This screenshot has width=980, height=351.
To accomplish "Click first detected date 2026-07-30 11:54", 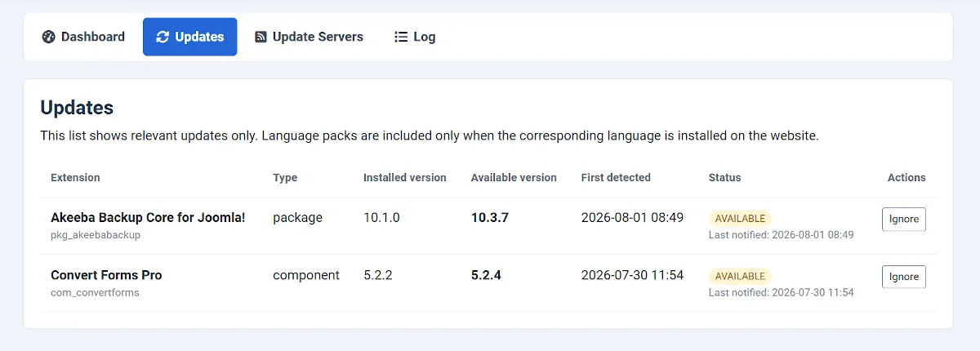I will (x=633, y=275).
